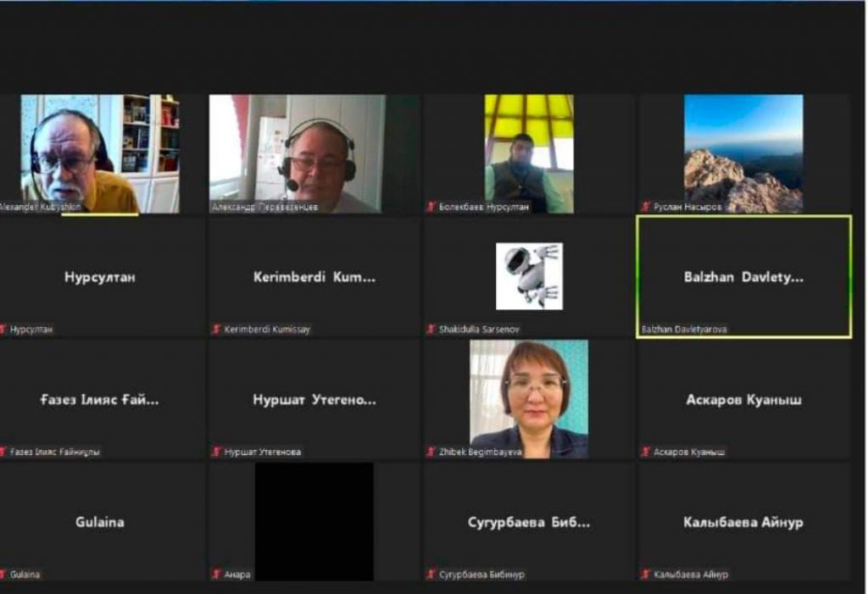Click Gulaina's muted microphone icon

coord(4,575)
